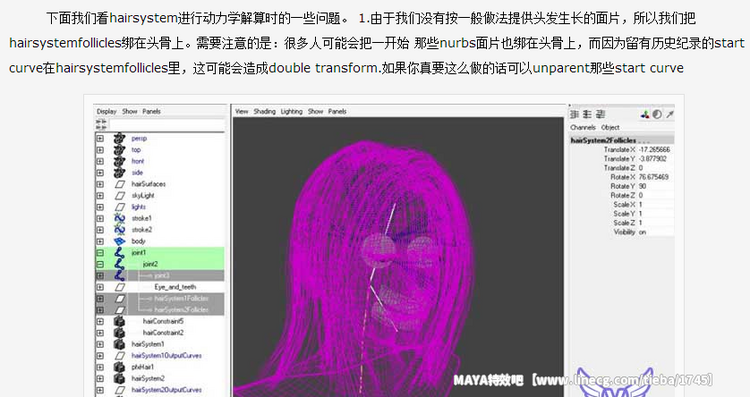Image resolution: width=750 pixels, height=397 pixels.
Task: Click the Eye_and_teeth transform icon
Action: (x=120, y=287)
